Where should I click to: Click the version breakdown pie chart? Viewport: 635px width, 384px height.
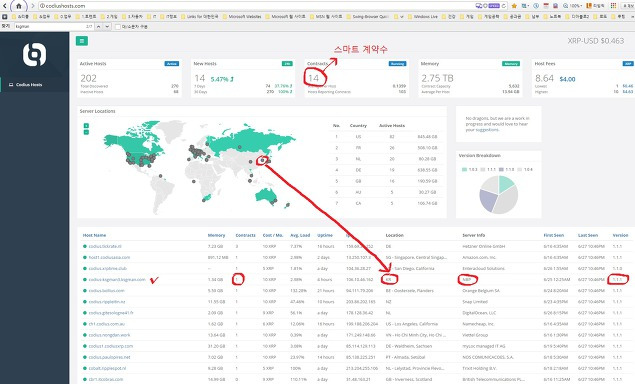pyautogui.click(x=499, y=195)
